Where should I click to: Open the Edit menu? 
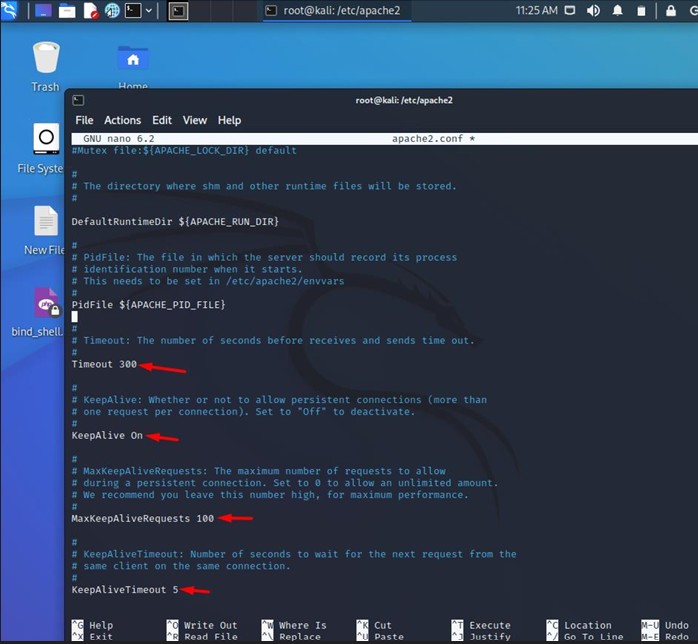pyautogui.click(x=162, y=120)
